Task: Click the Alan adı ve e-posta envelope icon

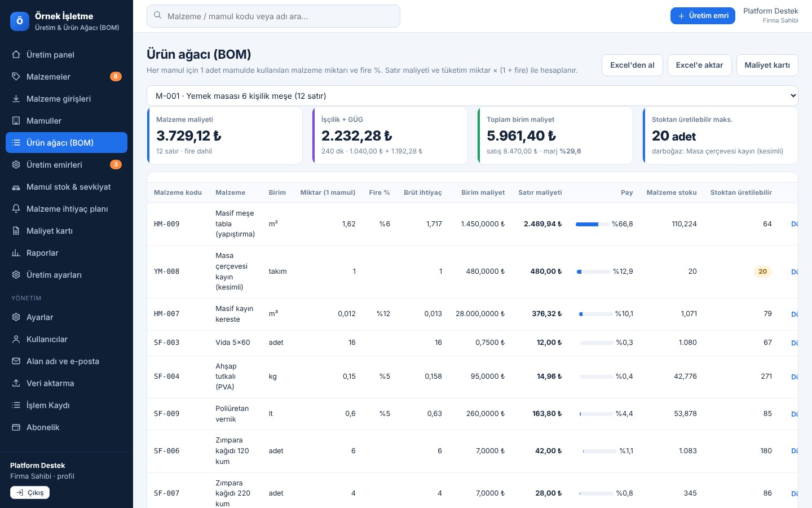Action: pyautogui.click(x=16, y=361)
